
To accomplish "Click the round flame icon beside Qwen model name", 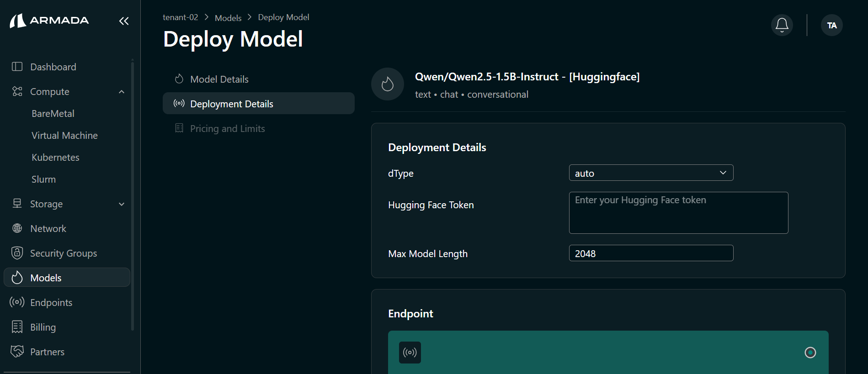I will coord(388,84).
